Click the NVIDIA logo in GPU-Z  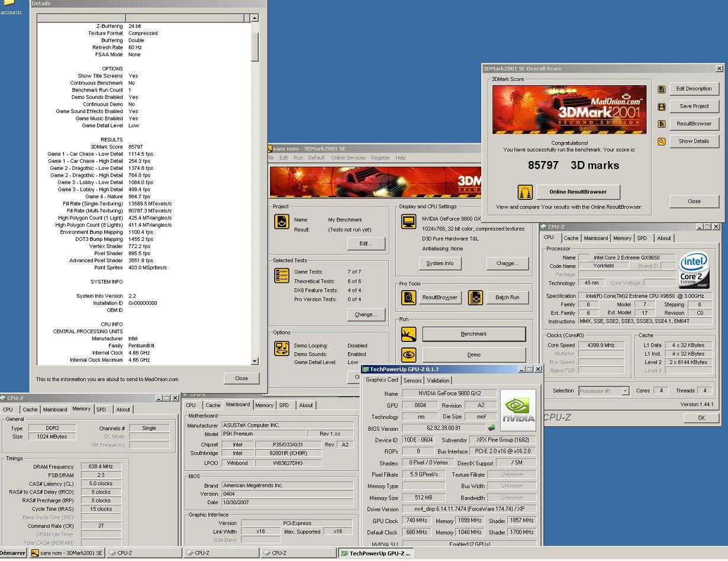point(518,410)
